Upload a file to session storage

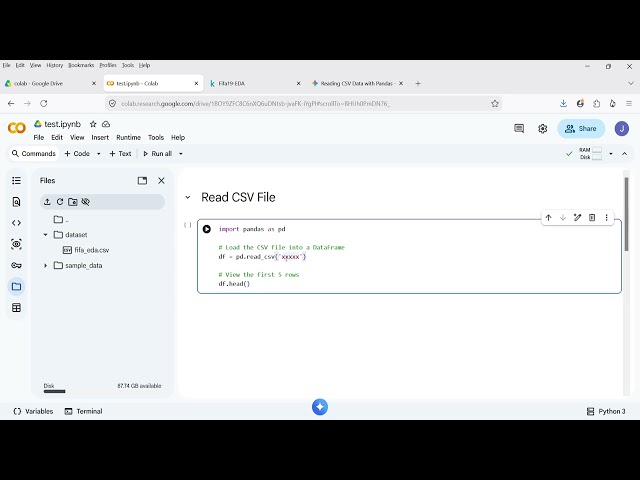pyautogui.click(x=47, y=202)
